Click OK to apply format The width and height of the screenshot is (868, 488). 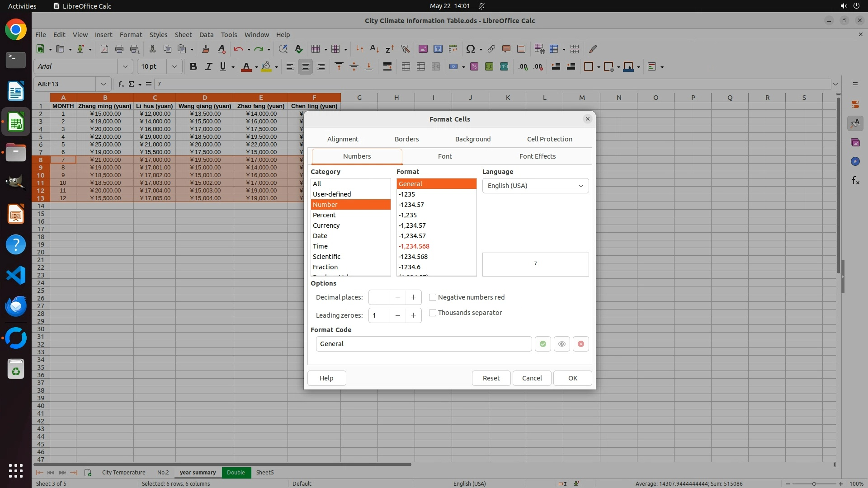tap(572, 378)
